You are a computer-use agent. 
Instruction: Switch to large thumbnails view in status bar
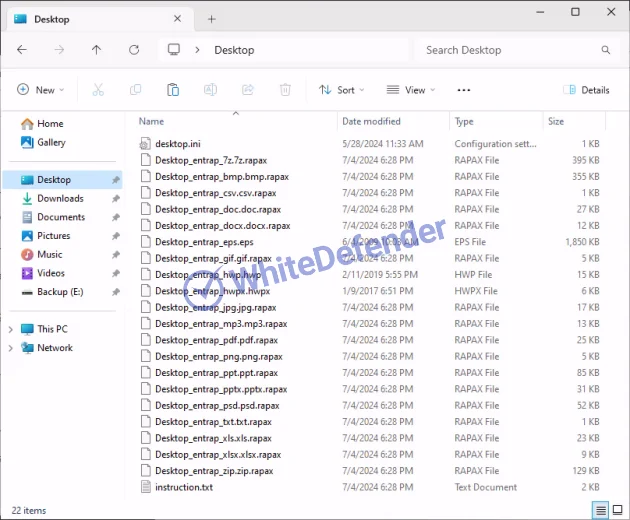pyautogui.click(x=617, y=510)
